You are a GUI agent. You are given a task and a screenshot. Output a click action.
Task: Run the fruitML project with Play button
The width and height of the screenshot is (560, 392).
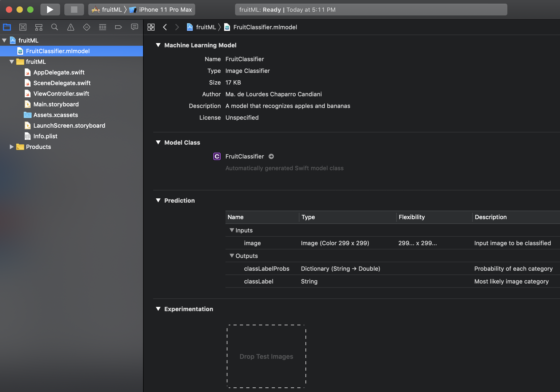[50, 10]
